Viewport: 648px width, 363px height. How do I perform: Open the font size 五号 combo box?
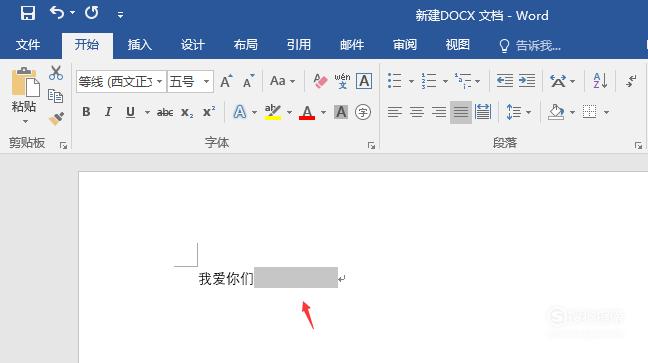tap(190, 81)
